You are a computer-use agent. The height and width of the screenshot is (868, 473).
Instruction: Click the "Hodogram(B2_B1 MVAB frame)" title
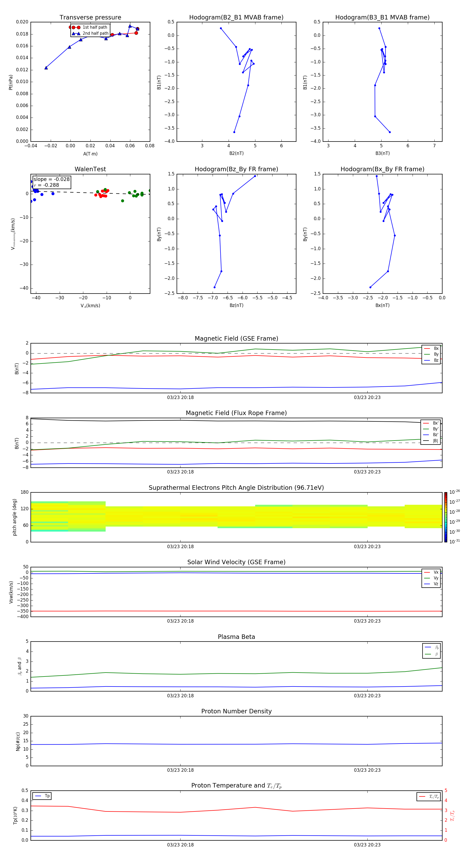[236, 18]
